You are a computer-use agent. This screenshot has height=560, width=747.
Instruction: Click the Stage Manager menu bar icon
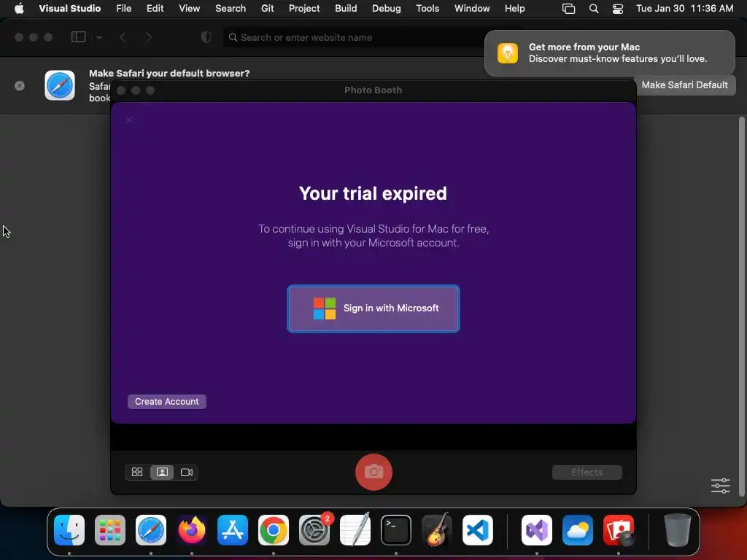click(x=568, y=9)
